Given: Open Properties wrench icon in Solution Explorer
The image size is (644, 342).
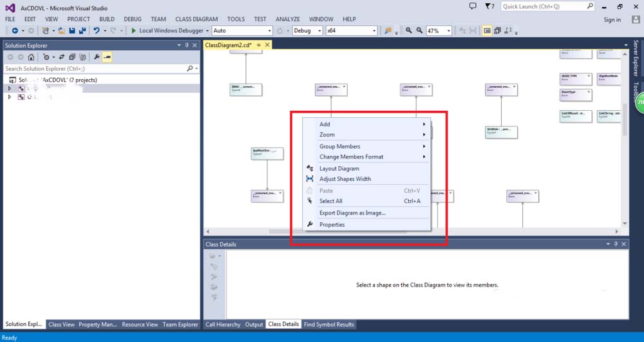Looking at the screenshot, I should [97, 57].
